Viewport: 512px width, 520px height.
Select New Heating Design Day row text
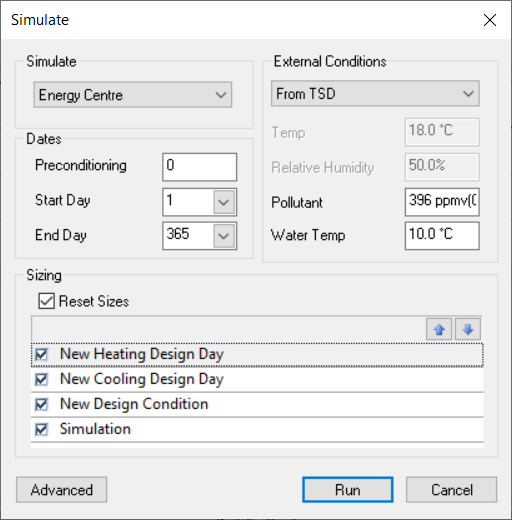pyautogui.click(x=142, y=354)
